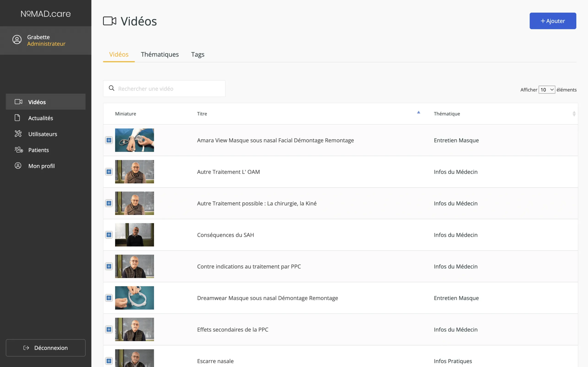Switch to the Thématiques tab
This screenshot has height=367, width=588.
[160, 54]
